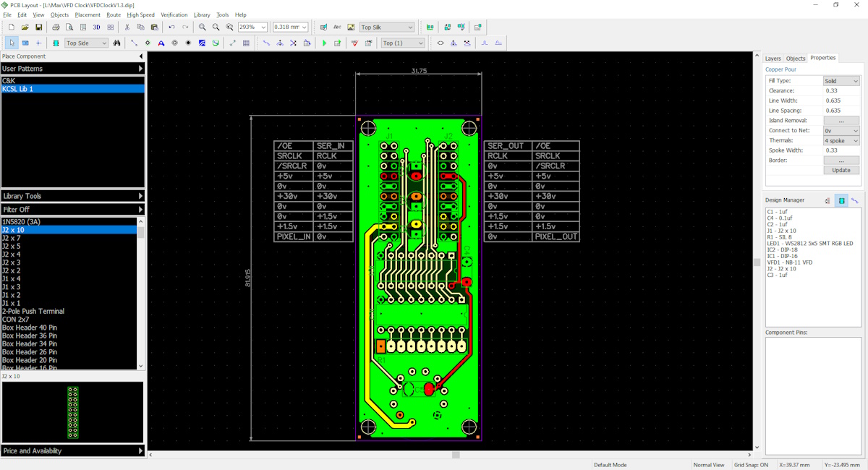Click the Island Removal ellipsis button

[841, 121]
